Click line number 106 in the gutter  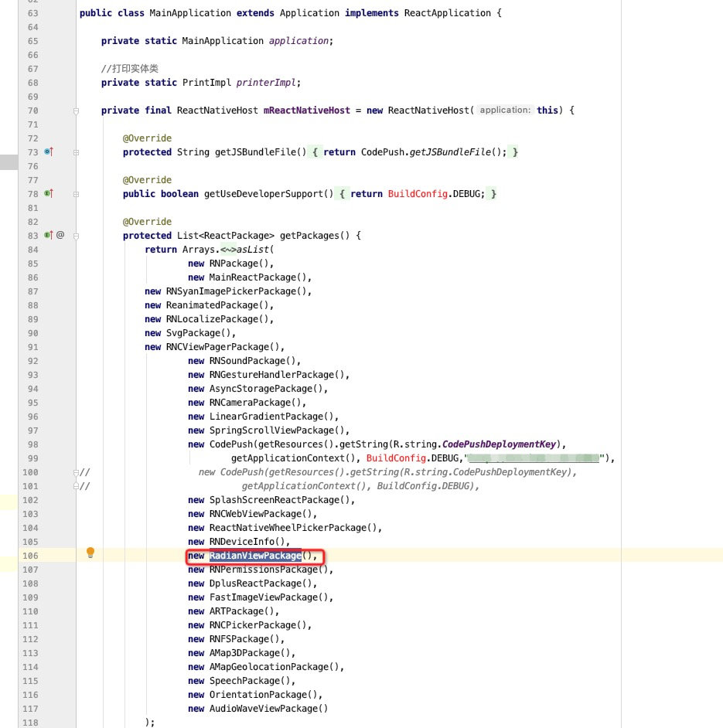tap(30, 556)
